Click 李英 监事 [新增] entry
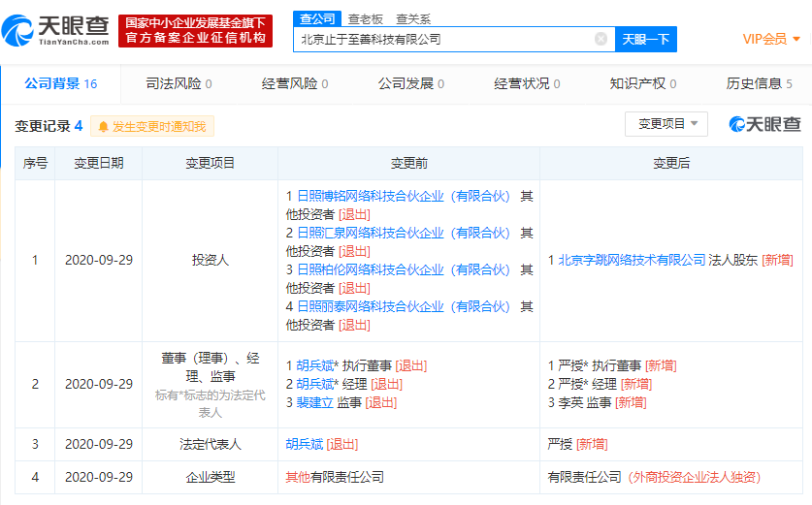The width and height of the screenshot is (812, 505). coord(597,402)
